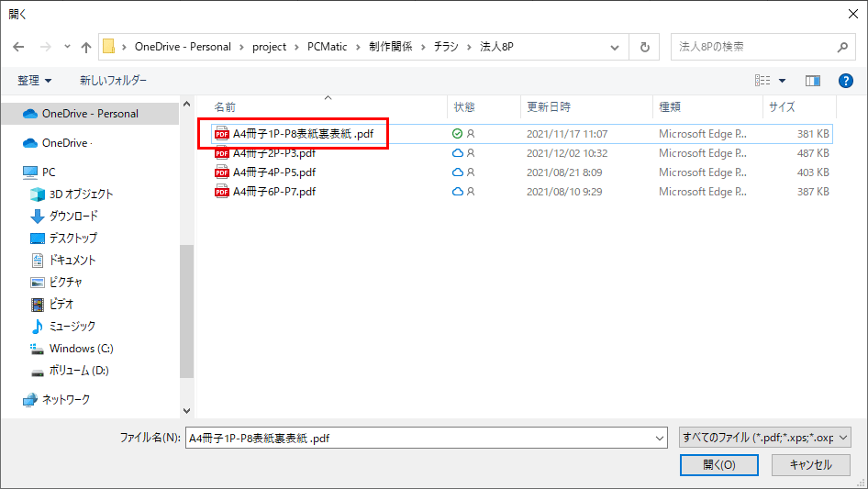Open the file name history dropdown
Image resolution: width=868 pixels, height=489 pixels.
(x=660, y=439)
